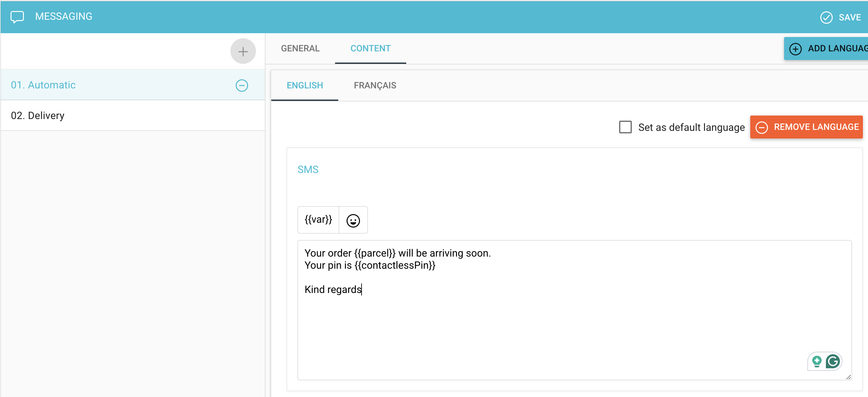Click the MESSAGING title text

click(x=64, y=16)
